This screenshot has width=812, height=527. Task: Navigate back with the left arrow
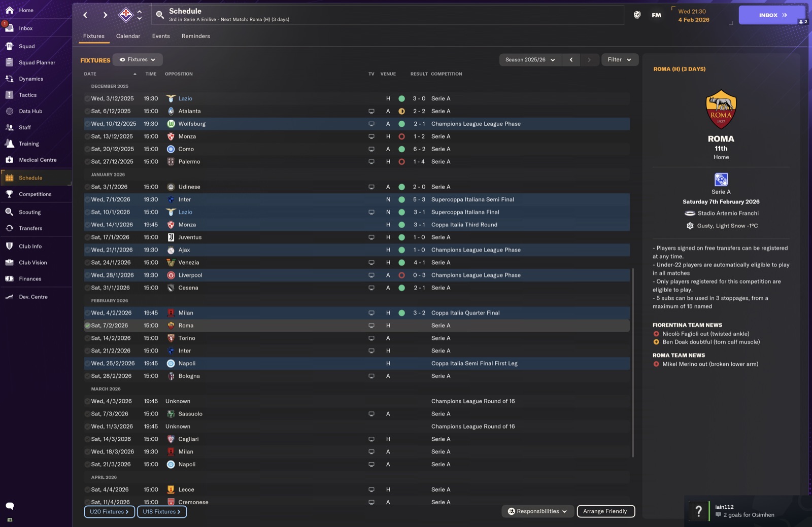point(85,15)
